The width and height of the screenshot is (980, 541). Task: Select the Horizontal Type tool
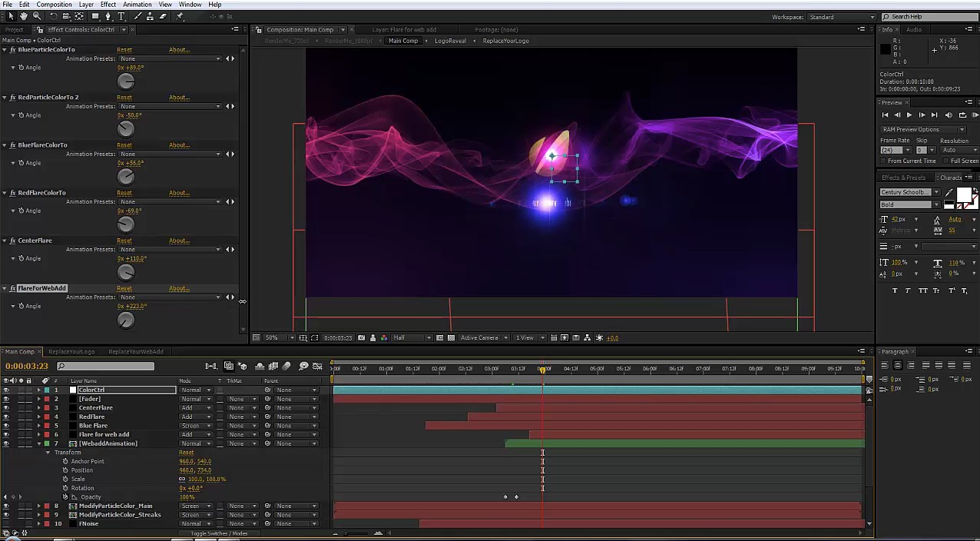coord(121,16)
